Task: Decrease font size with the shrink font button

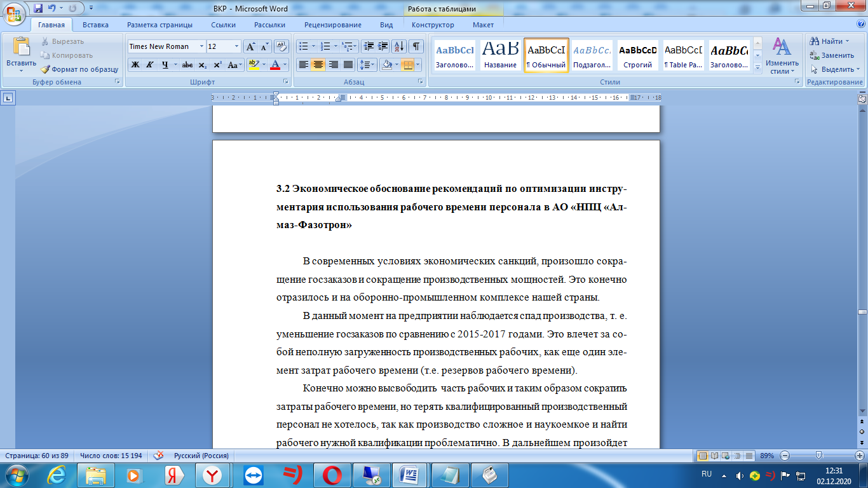Action: 264,46
